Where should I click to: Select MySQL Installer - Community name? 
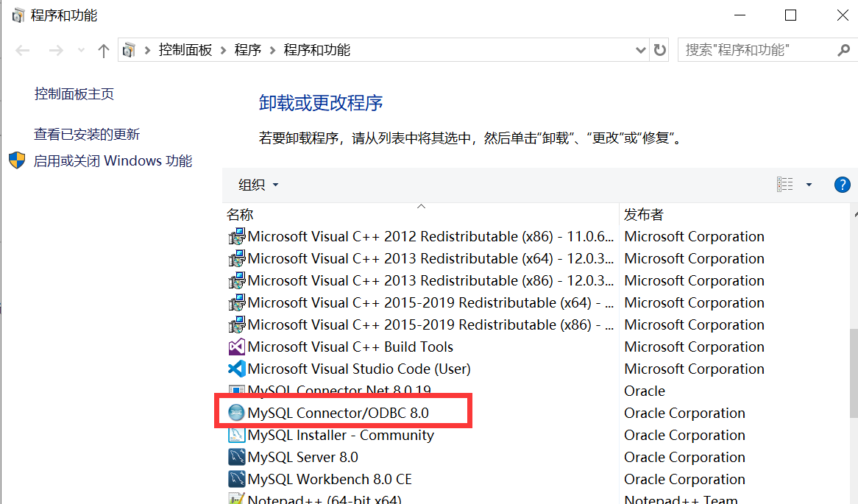tap(341, 435)
